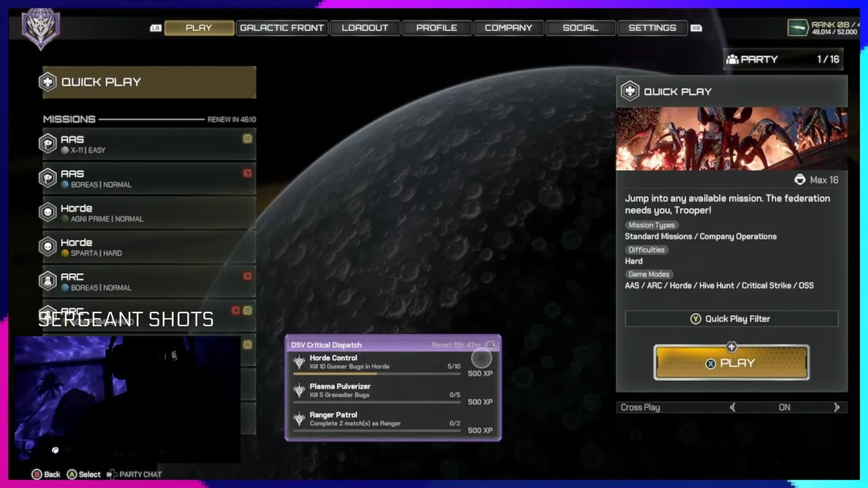
Task: Click the Horde Control '5/10' progress count
Action: coord(454,367)
